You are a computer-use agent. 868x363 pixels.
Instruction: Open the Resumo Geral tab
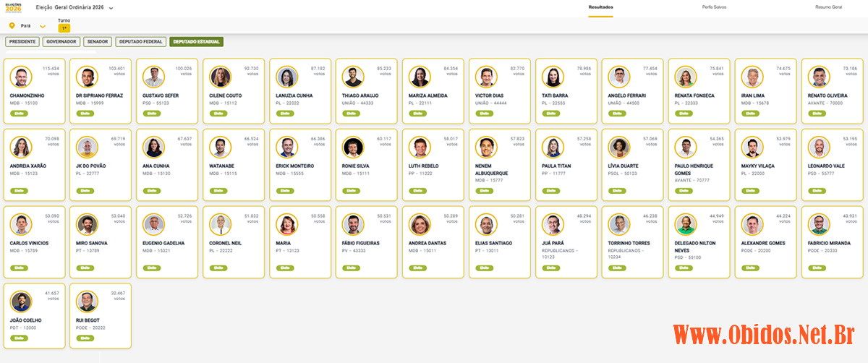[828, 7]
